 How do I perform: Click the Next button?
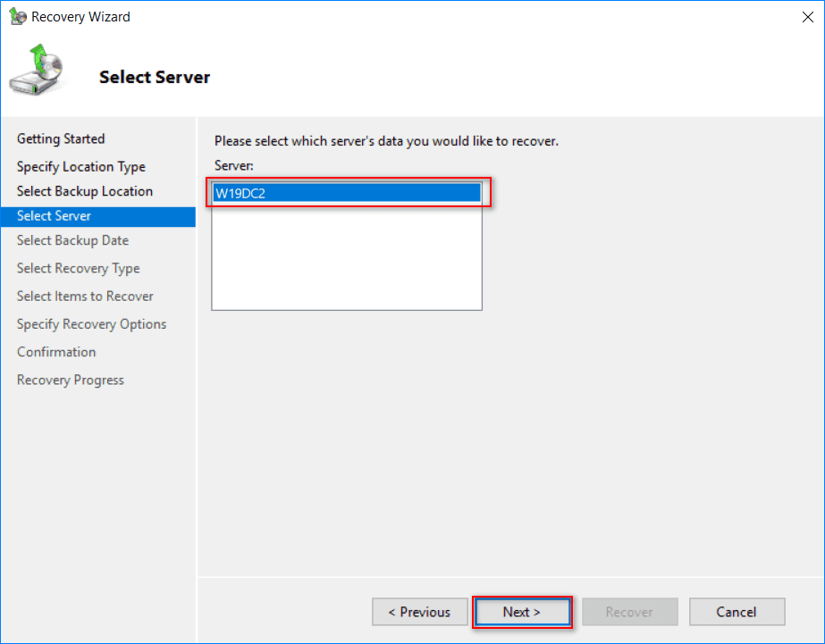522,612
